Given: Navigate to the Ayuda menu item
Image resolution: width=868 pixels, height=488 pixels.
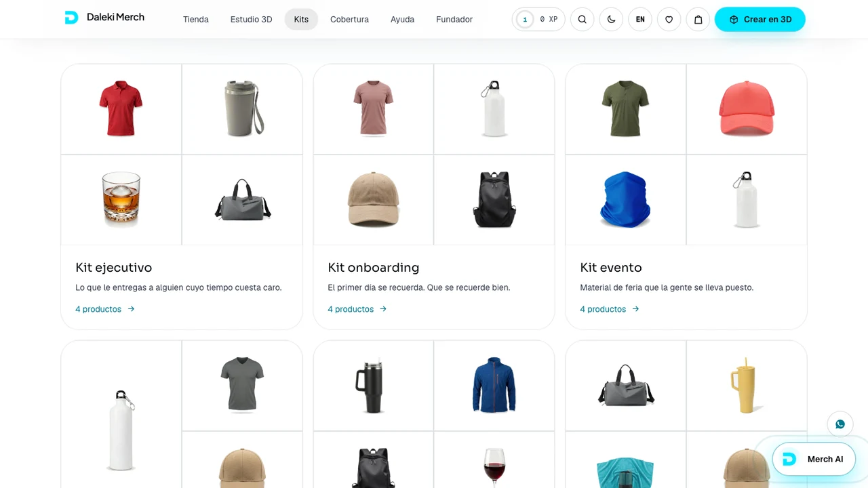Looking at the screenshot, I should click(x=402, y=20).
